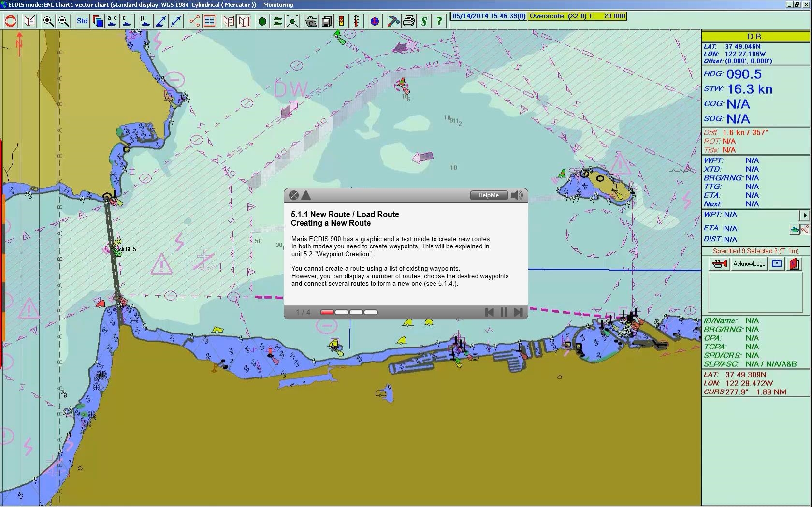
Task: Select the zoom out magnifier tool
Action: [63, 21]
